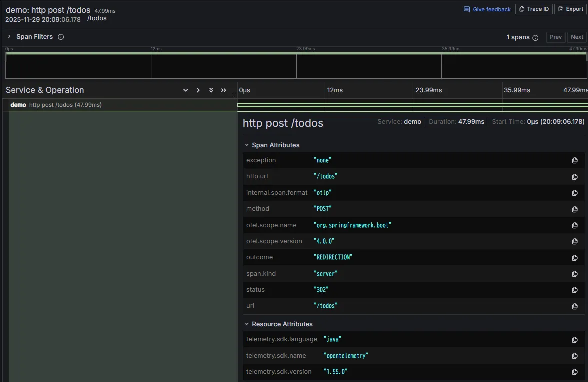
Task: Copy the telemetry.sdk.language value
Action: coord(575,340)
